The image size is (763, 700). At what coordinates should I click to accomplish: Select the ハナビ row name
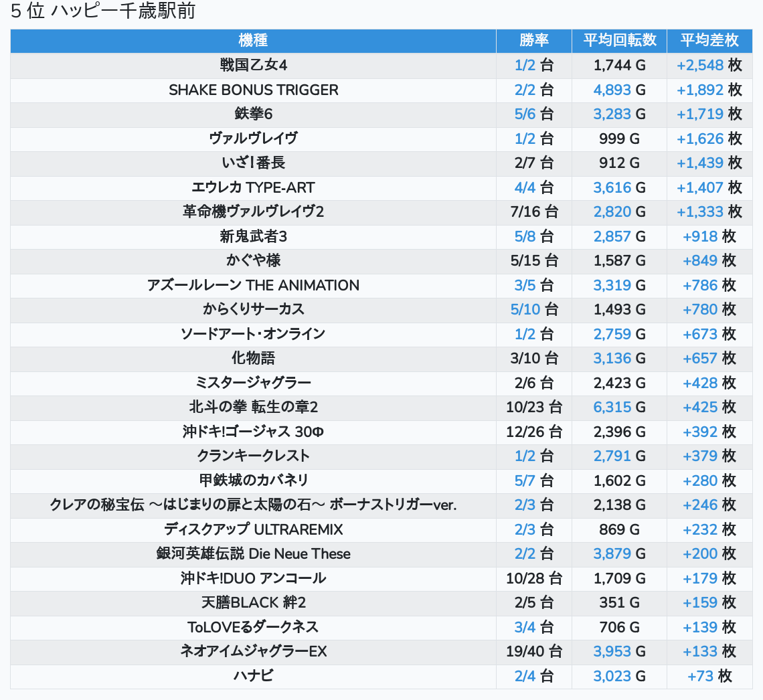[253, 676]
